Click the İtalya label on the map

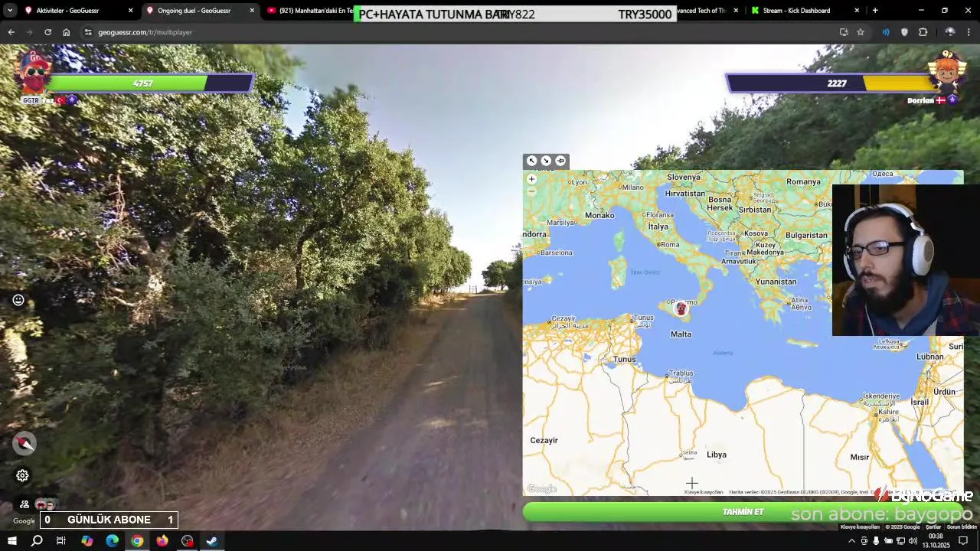(658, 227)
